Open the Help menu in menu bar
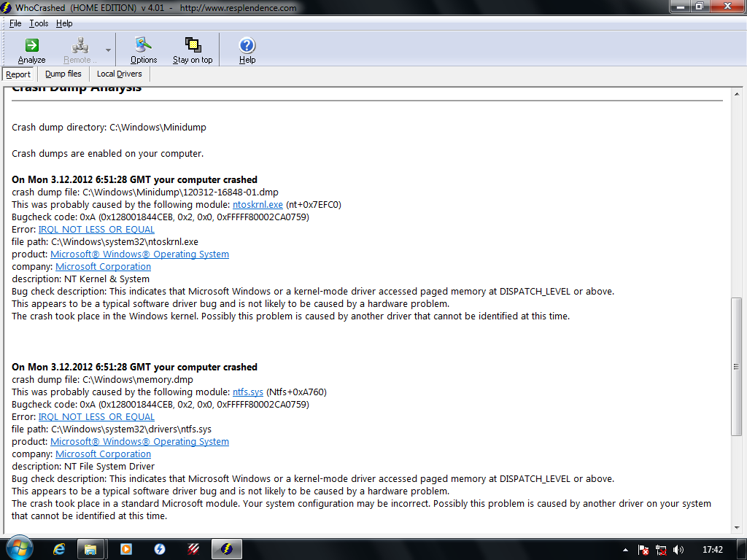747x560 pixels. 64,23
